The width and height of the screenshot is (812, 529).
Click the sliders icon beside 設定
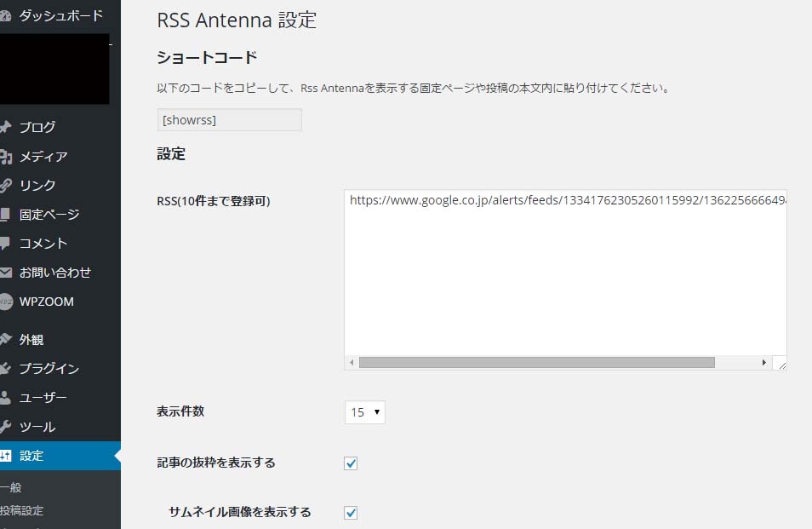coord(5,456)
